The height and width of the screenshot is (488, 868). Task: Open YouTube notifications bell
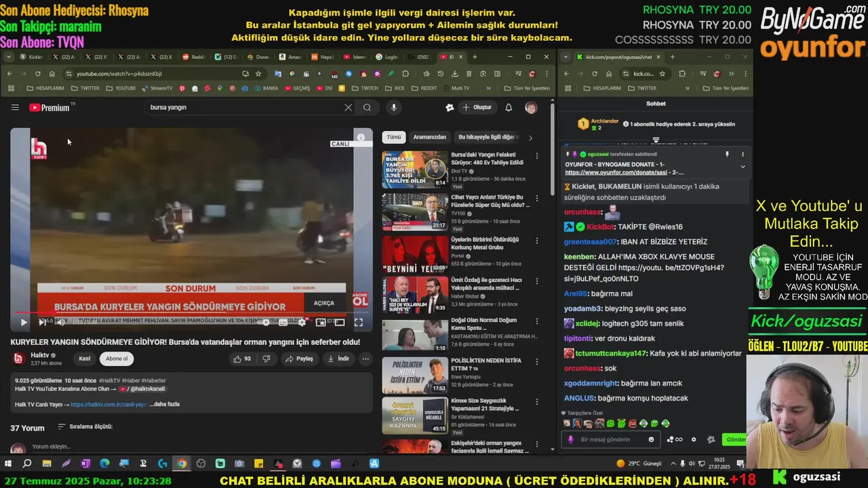coord(509,107)
